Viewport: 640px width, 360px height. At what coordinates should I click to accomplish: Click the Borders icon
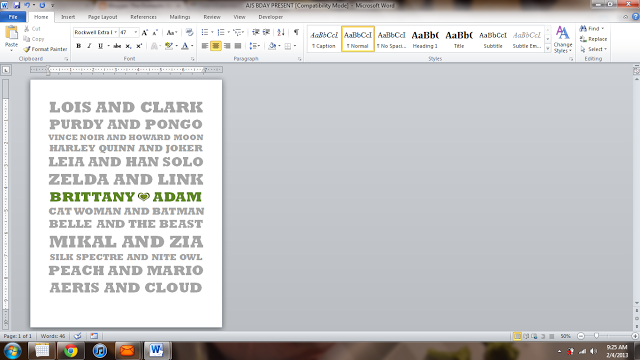tap(288, 46)
